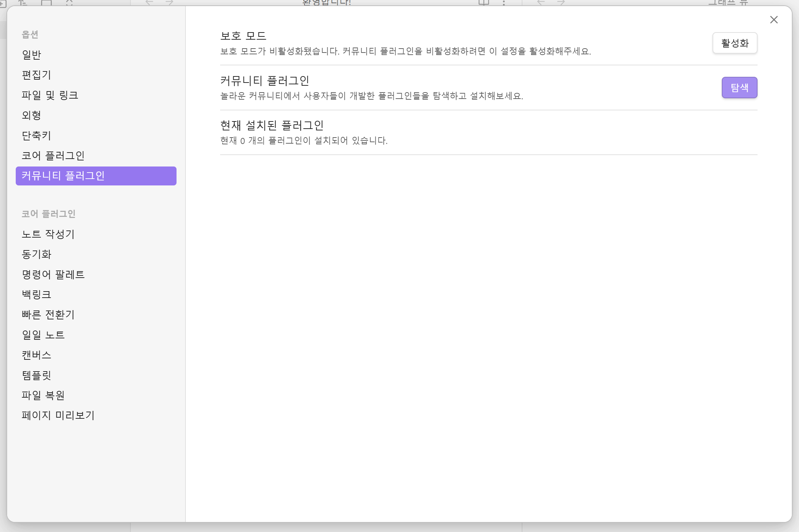The image size is (799, 532).
Task: Select 캔버스 plugin settings
Action: pos(36,355)
